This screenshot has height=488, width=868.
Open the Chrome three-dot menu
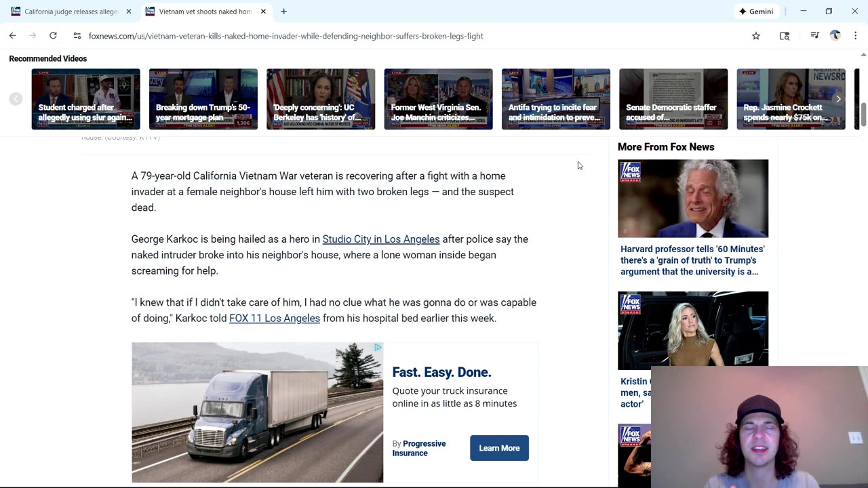pos(855,36)
